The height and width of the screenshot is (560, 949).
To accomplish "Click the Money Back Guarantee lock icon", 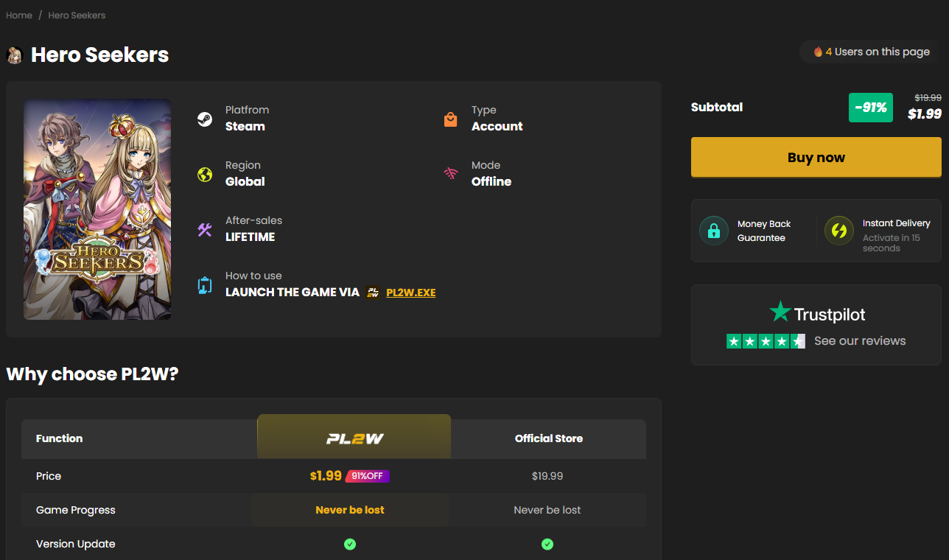I will coord(713,231).
